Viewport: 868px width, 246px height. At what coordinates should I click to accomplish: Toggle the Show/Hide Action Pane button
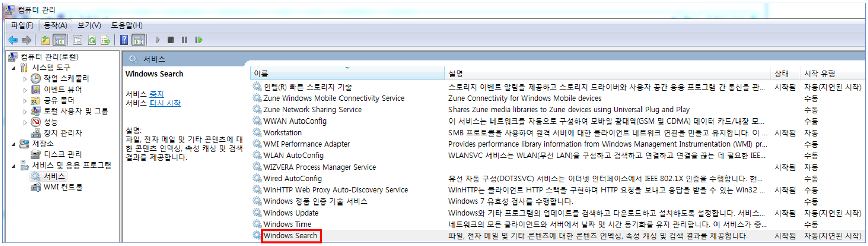coord(138,40)
